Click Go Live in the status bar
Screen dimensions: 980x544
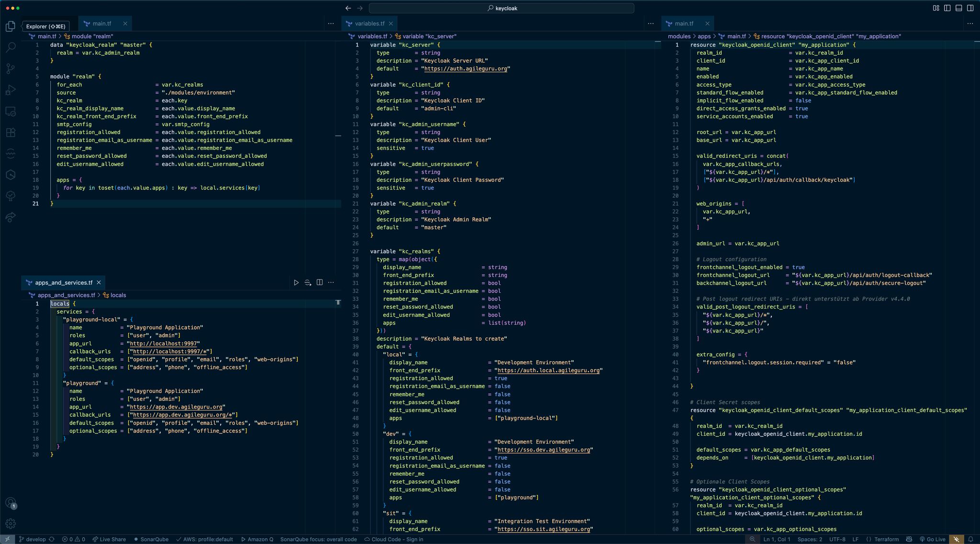(x=933, y=539)
